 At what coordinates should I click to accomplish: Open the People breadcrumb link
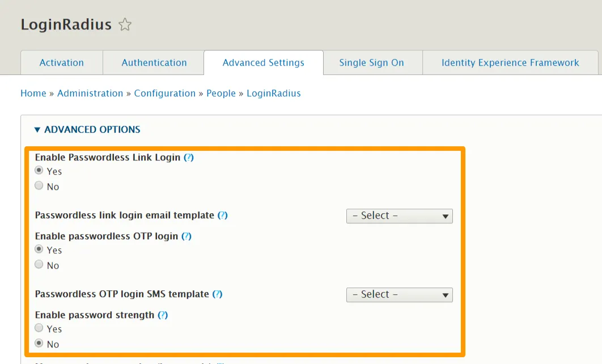tap(221, 94)
